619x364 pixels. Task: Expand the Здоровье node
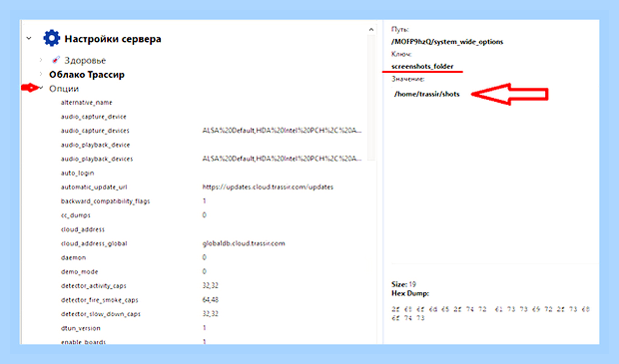(x=41, y=60)
